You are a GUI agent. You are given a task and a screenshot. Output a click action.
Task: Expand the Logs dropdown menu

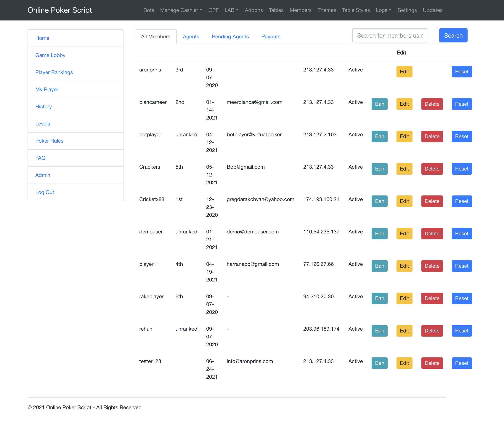tap(384, 10)
